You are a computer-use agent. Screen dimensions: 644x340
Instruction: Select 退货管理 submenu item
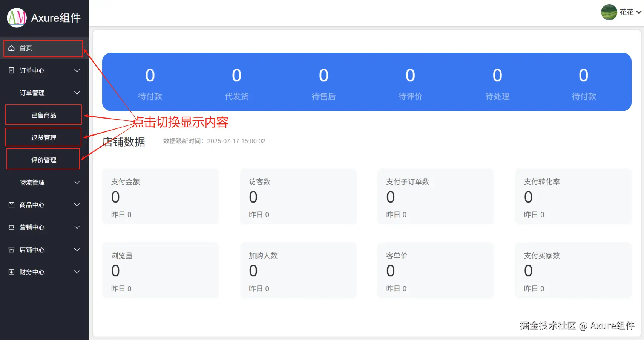coord(44,137)
